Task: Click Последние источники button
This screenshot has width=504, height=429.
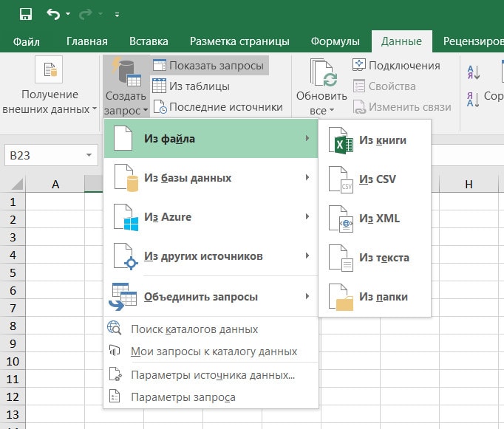Action: 218,107
